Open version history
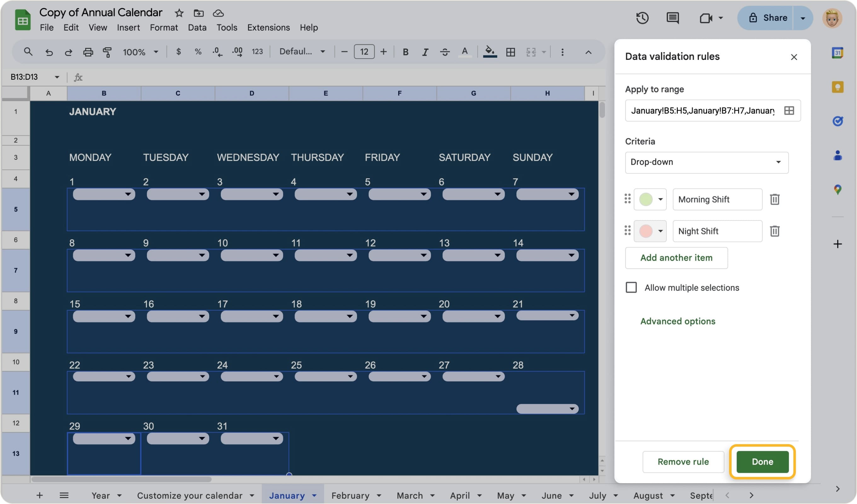 tap(642, 18)
